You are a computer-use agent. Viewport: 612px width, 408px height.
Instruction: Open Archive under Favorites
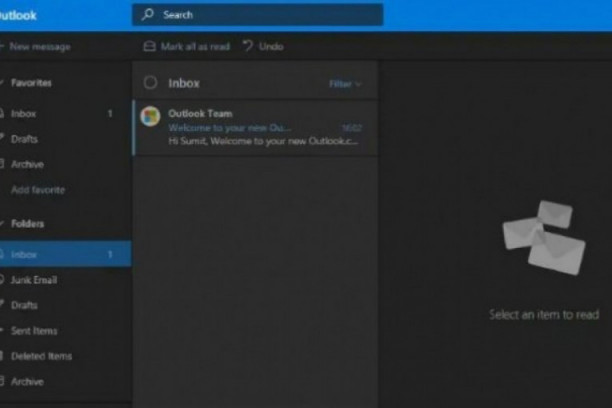[x=27, y=164]
